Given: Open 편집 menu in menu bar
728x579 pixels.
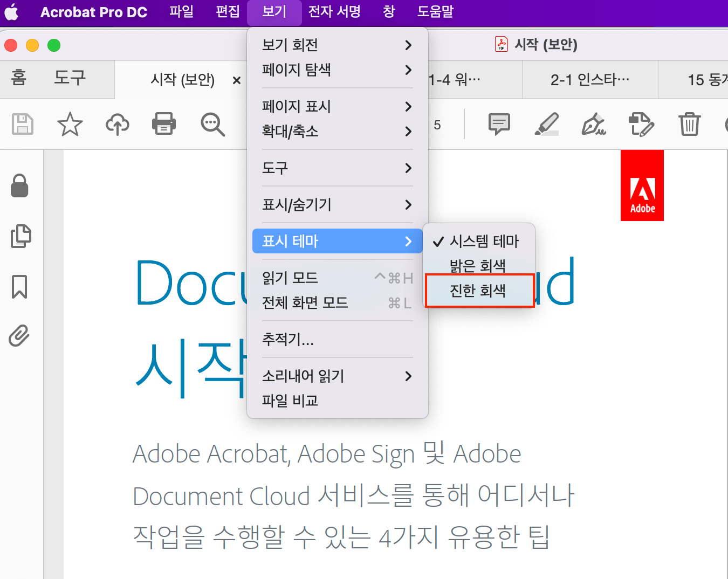Looking at the screenshot, I should point(228,12).
